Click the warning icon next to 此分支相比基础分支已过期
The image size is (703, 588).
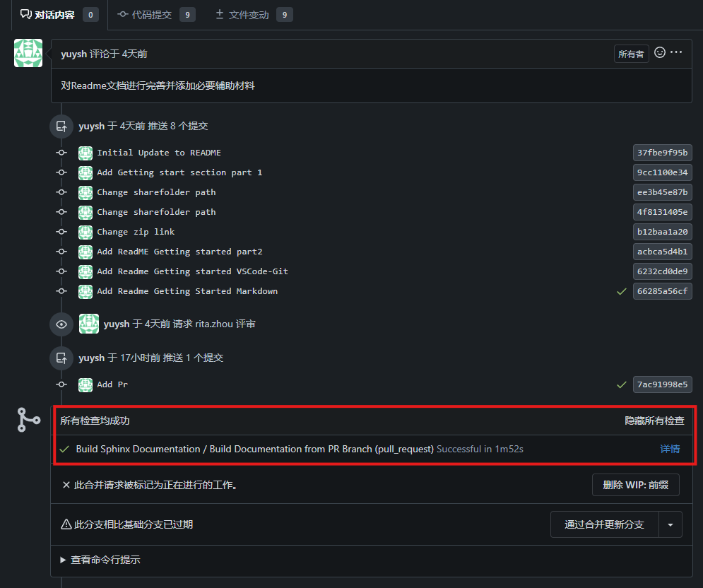[66, 524]
